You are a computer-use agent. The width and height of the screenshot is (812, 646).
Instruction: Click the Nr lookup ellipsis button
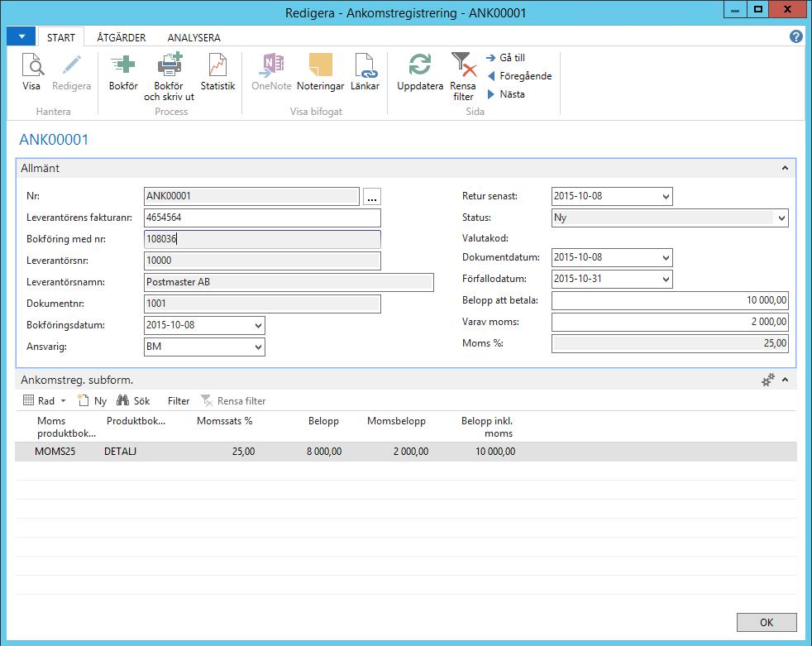pyautogui.click(x=372, y=197)
